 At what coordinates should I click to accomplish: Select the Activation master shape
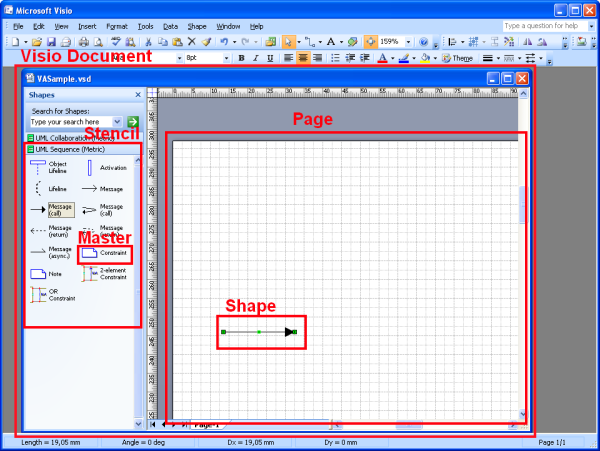[x=106, y=168]
